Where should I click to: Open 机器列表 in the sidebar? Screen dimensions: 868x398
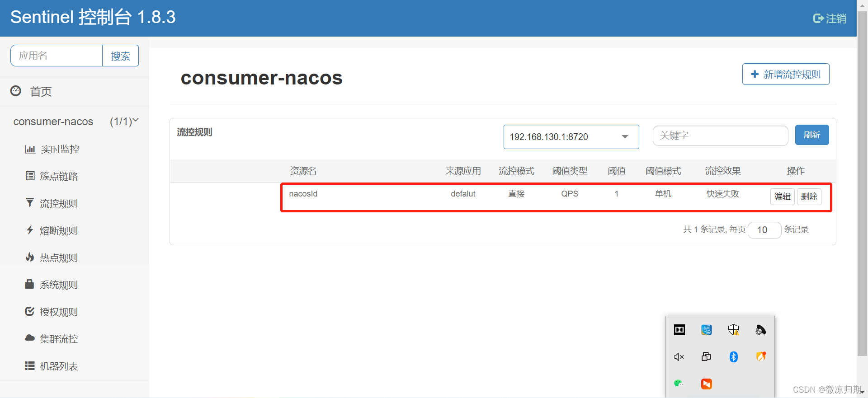coord(59,366)
